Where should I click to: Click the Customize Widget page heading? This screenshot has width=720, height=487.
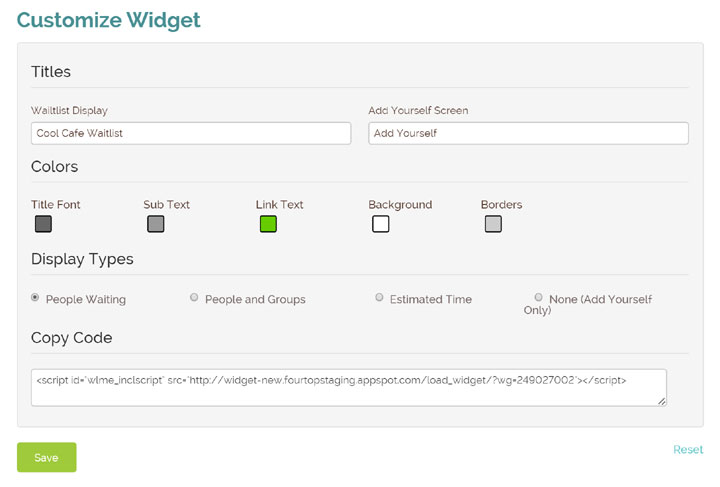(109, 21)
